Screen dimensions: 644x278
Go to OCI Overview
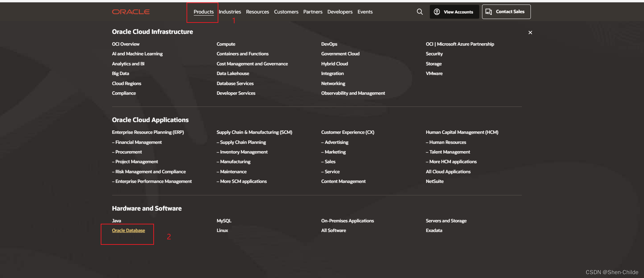126,44
